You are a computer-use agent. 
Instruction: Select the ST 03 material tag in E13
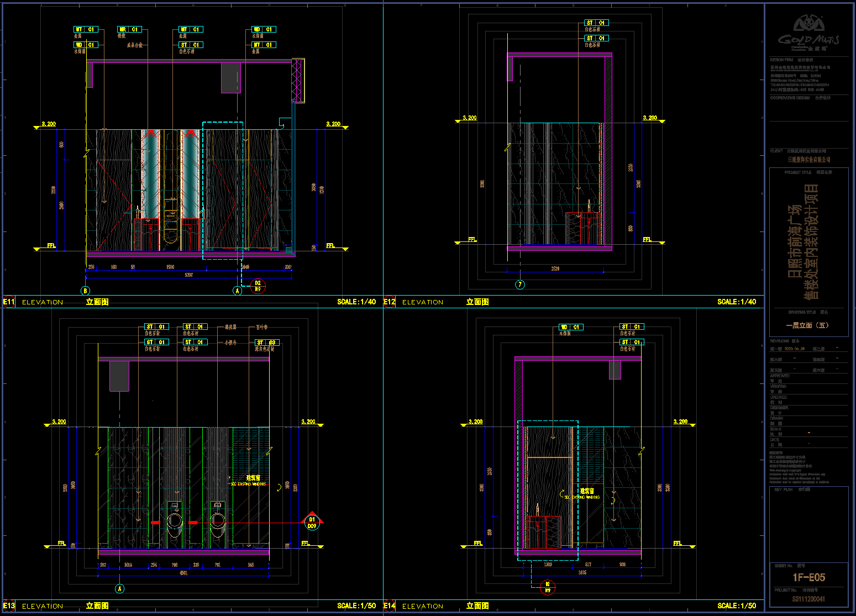coord(266,343)
